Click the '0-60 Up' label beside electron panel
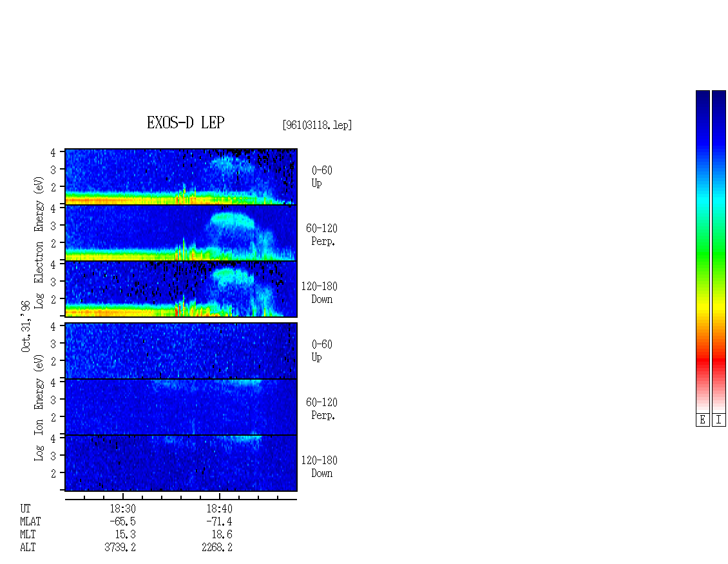 (321, 177)
